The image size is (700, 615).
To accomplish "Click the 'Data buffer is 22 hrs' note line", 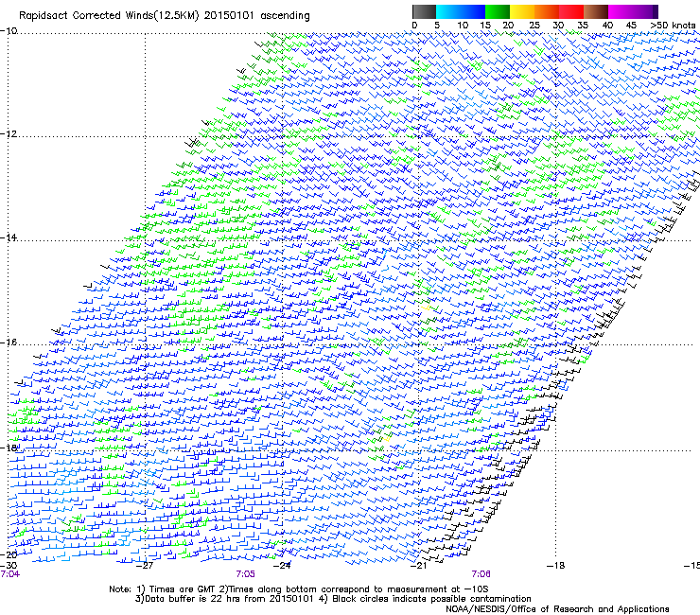I will click(x=333, y=599).
